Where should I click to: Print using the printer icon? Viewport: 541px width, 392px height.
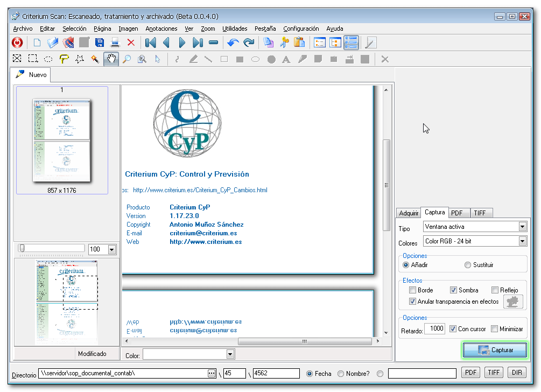[115, 43]
